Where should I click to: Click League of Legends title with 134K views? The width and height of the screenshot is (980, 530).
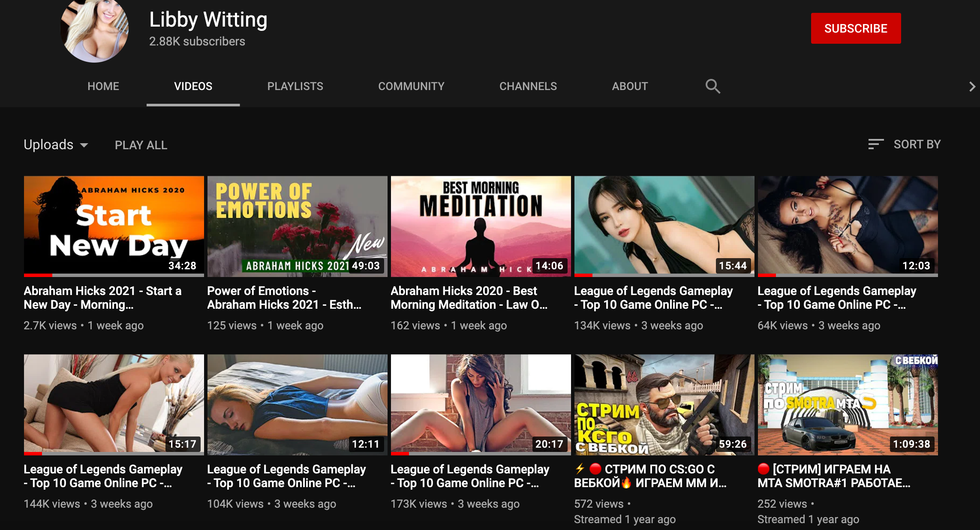click(x=653, y=298)
